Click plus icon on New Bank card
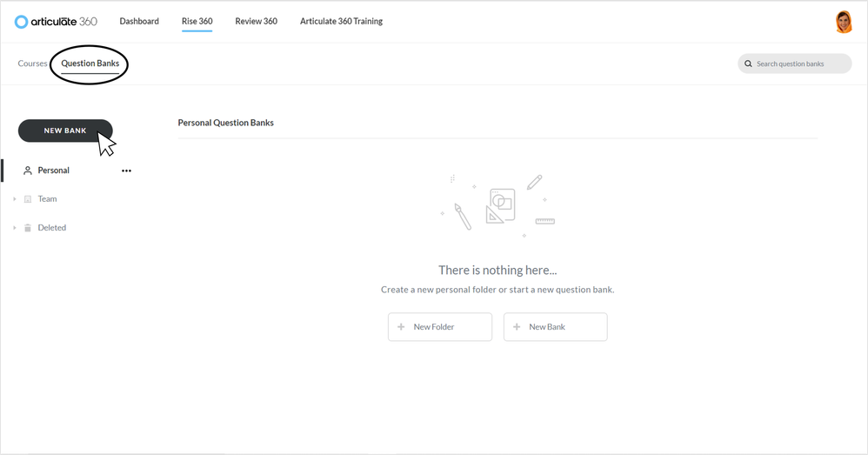Screen dimensions: 868x455 coord(517,326)
